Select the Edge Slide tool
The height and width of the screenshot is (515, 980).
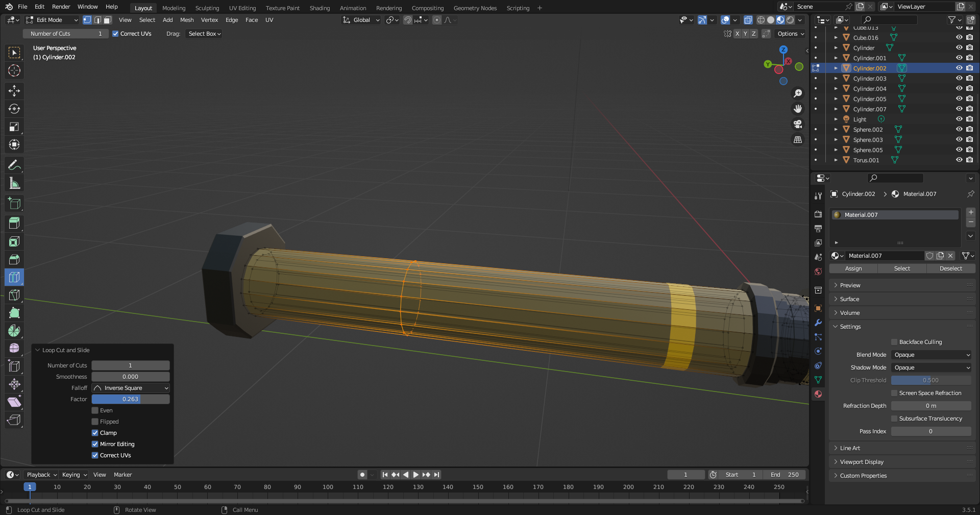[14, 366]
